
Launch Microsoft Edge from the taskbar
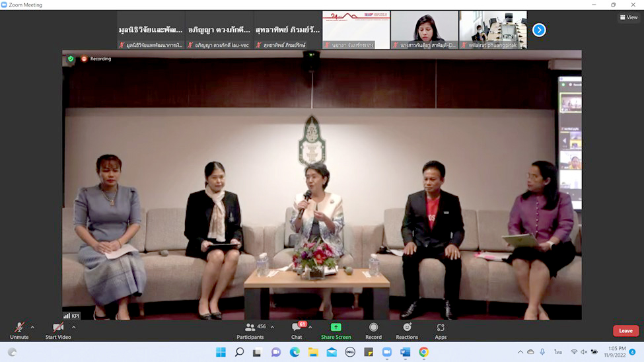coord(295,352)
